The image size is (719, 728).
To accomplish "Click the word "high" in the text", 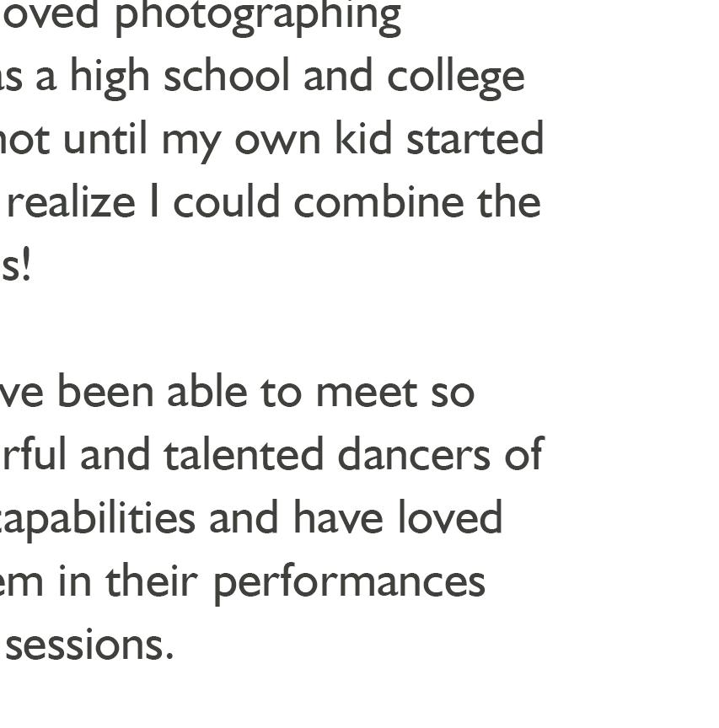I will coord(111,78).
